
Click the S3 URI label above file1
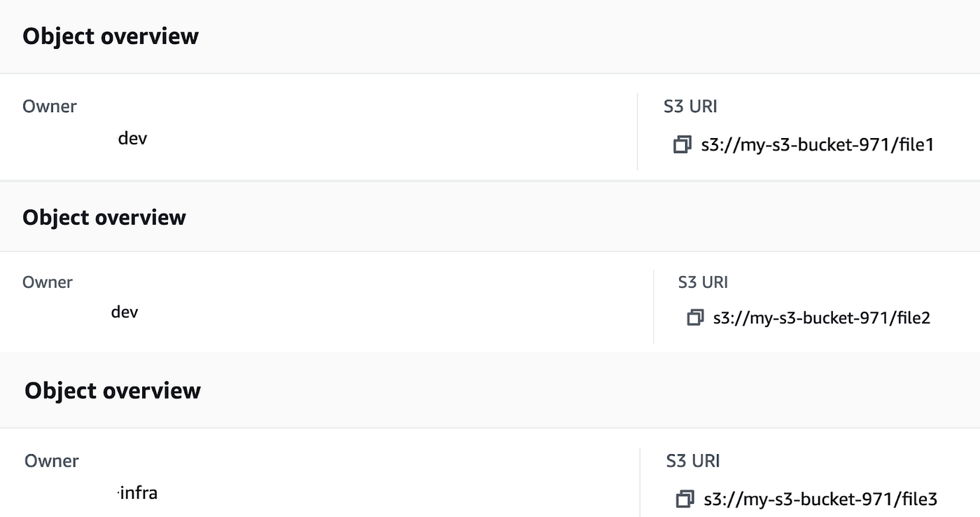click(x=690, y=106)
